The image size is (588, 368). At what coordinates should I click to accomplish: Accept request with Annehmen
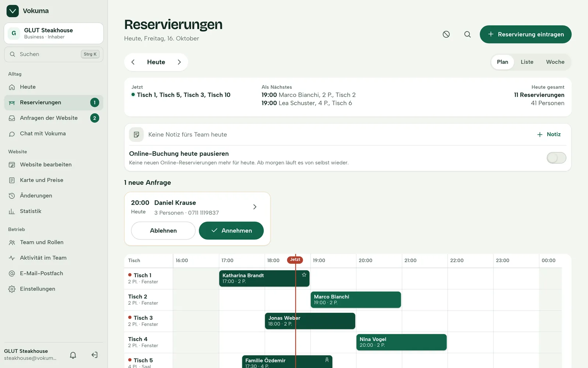[x=231, y=231]
